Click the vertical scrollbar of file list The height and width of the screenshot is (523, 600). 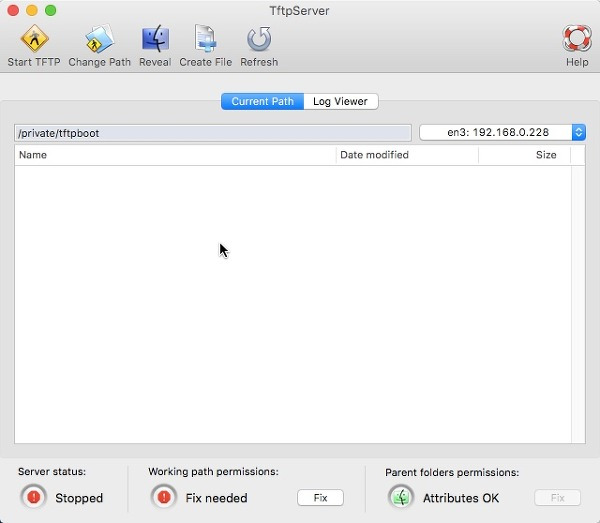578,304
